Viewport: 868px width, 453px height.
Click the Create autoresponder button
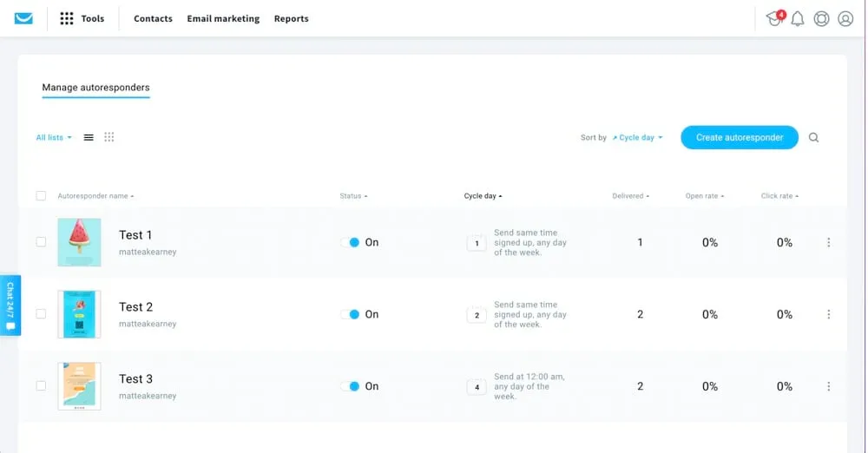point(740,137)
